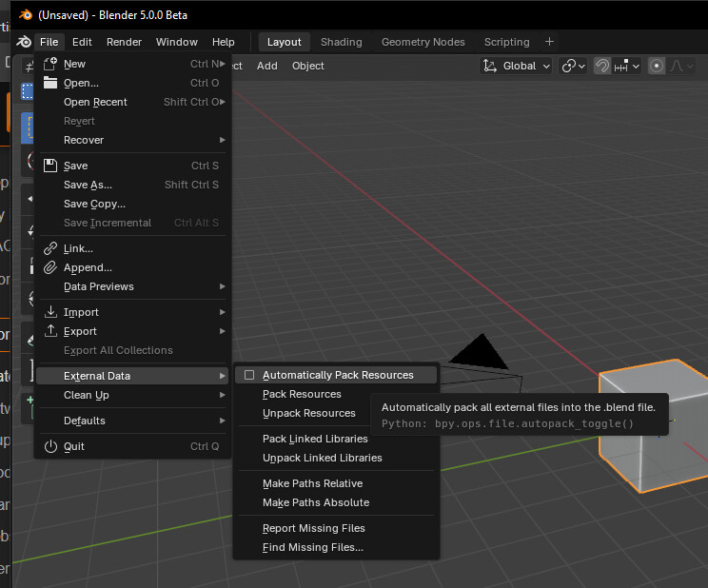Viewport: 708px width, 588px height.
Task: Click the snap increment icon
Action: pyautogui.click(x=621, y=66)
